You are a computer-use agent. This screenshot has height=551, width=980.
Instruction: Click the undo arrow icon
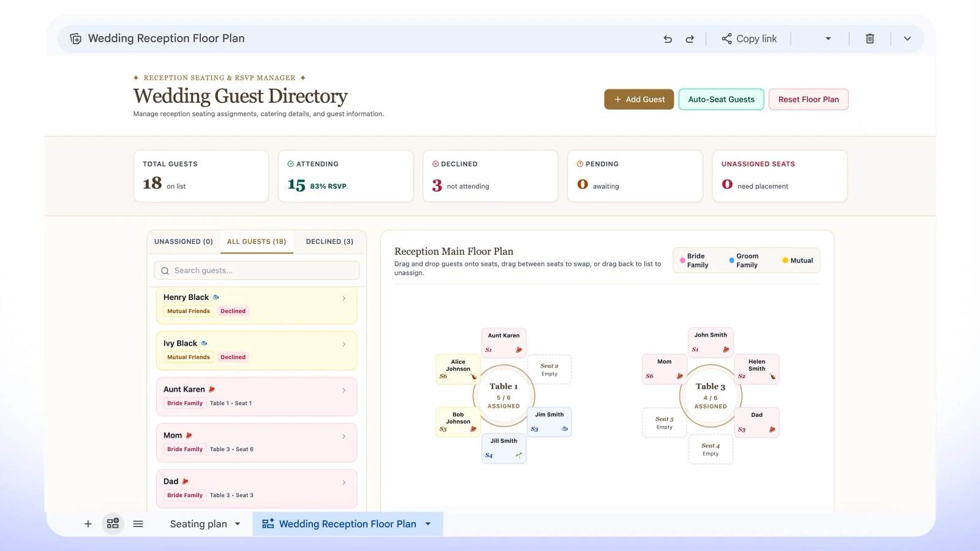[668, 39]
